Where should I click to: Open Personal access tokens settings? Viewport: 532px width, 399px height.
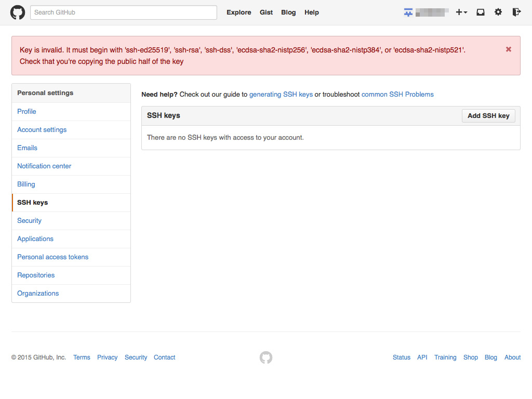pyautogui.click(x=53, y=257)
